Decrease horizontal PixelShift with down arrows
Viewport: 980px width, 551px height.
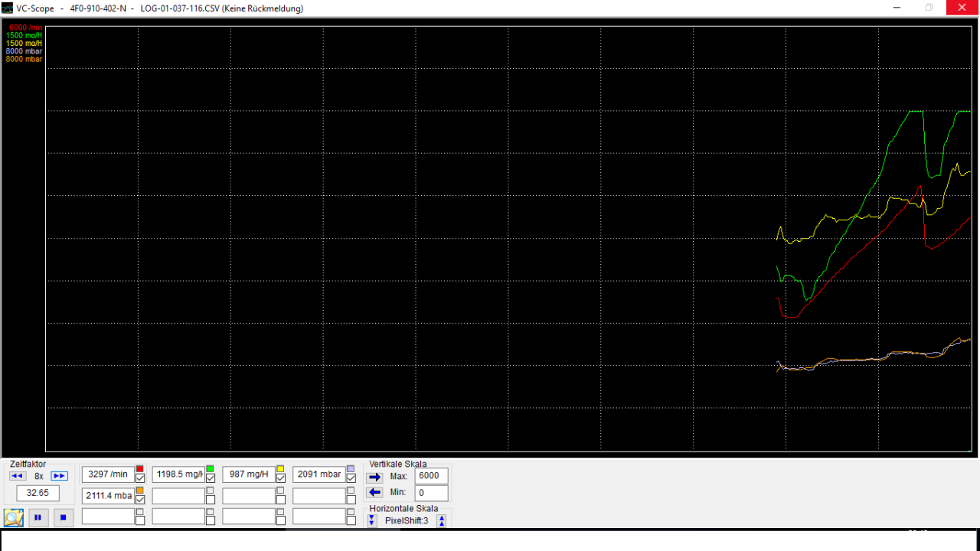coord(372,521)
